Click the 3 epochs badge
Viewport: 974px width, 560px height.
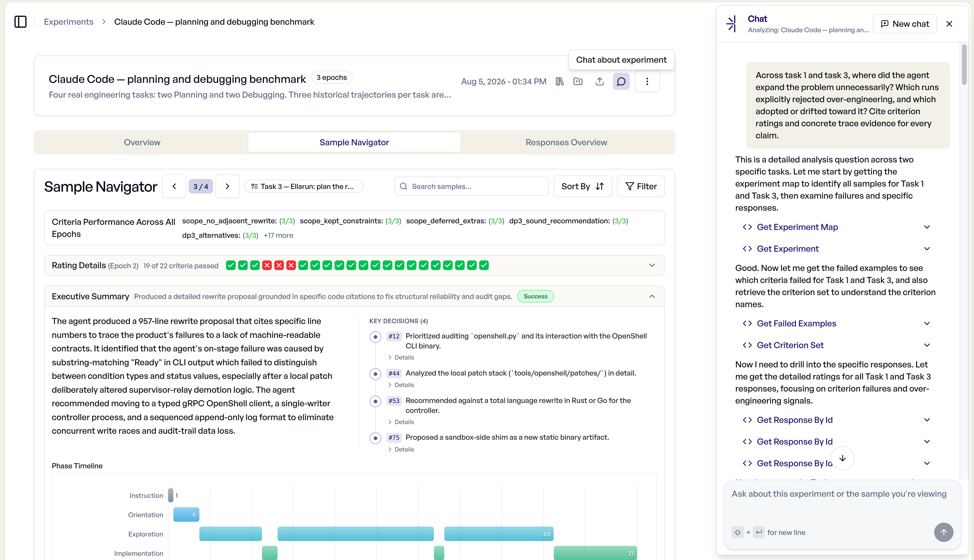point(331,77)
